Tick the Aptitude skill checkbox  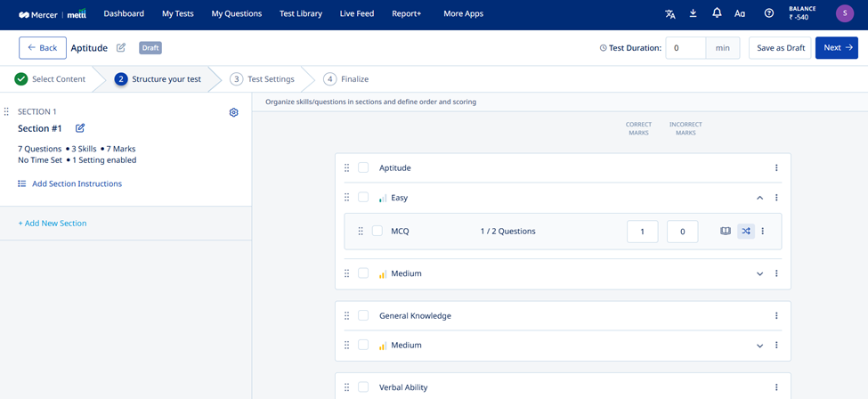point(363,167)
